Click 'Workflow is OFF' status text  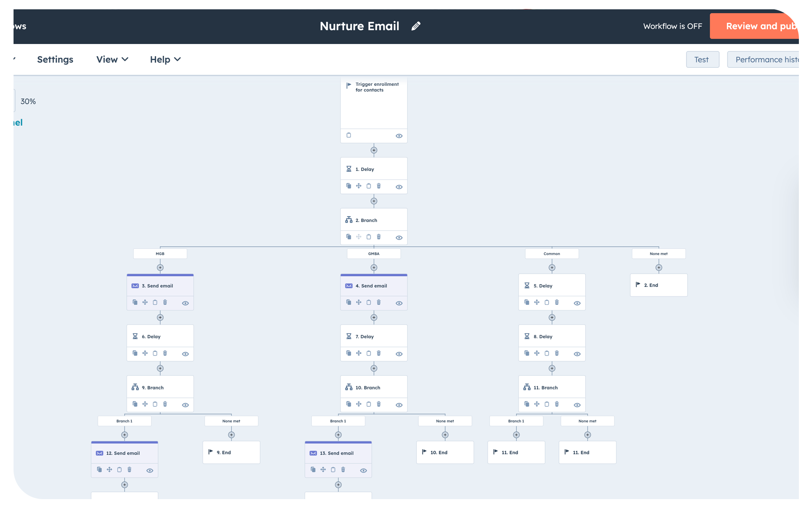click(672, 26)
